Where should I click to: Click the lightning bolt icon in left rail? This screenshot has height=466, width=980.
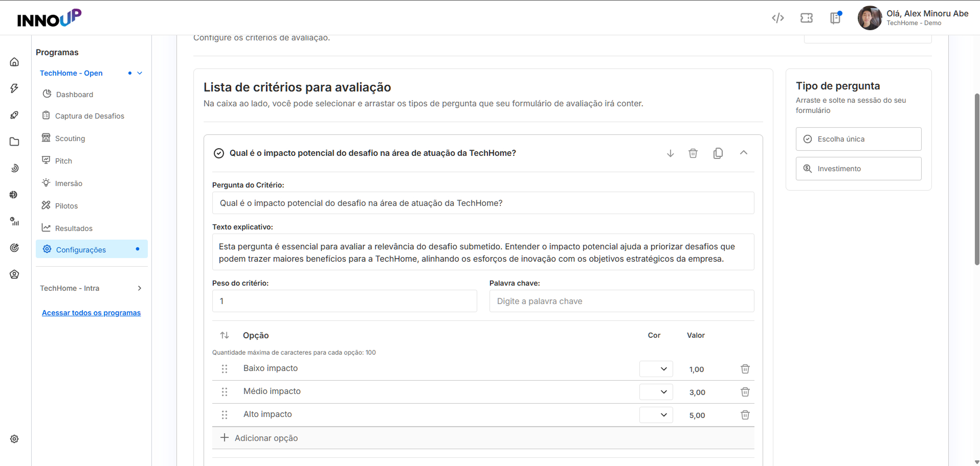[14, 88]
